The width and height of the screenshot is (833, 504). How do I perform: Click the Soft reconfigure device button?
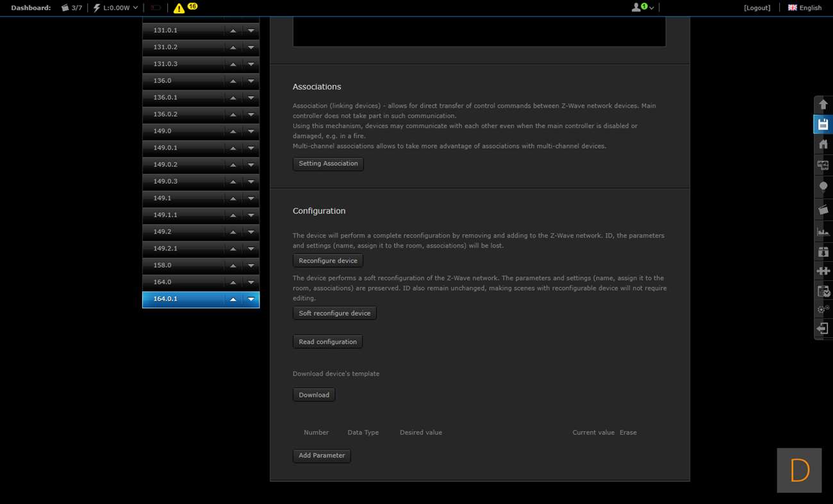pos(334,313)
